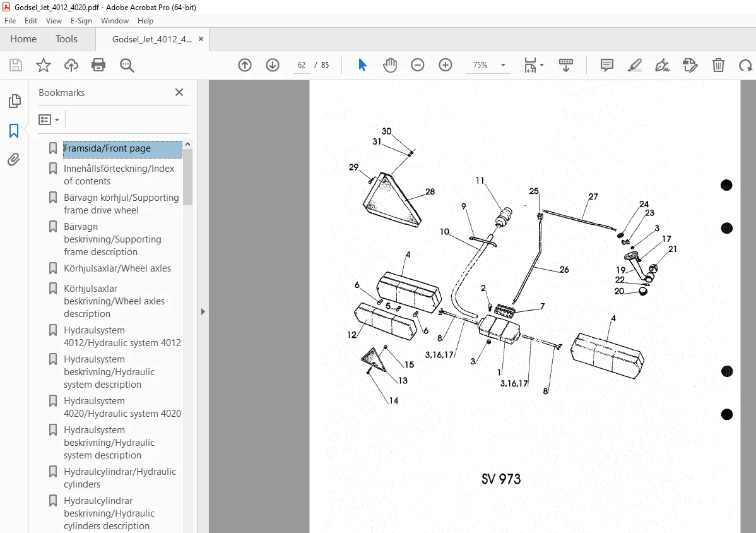Activate the selection arrow tool
The height and width of the screenshot is (533, 756).
click(363, 64)
